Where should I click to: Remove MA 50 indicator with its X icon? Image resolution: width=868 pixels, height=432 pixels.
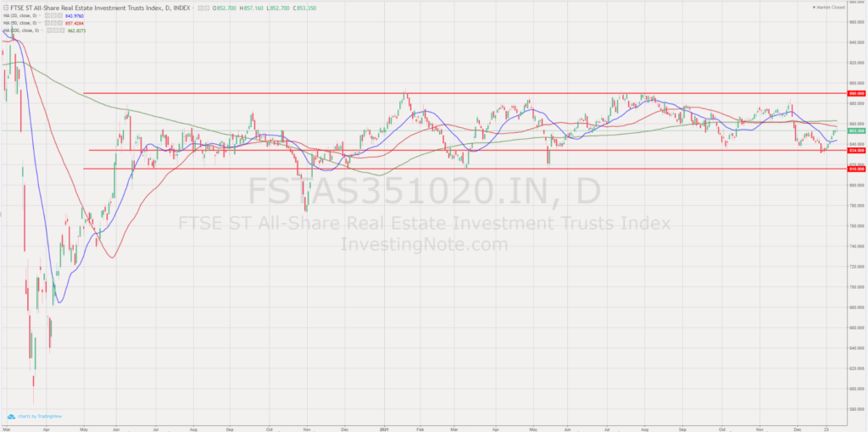click(x=60, y=23)
